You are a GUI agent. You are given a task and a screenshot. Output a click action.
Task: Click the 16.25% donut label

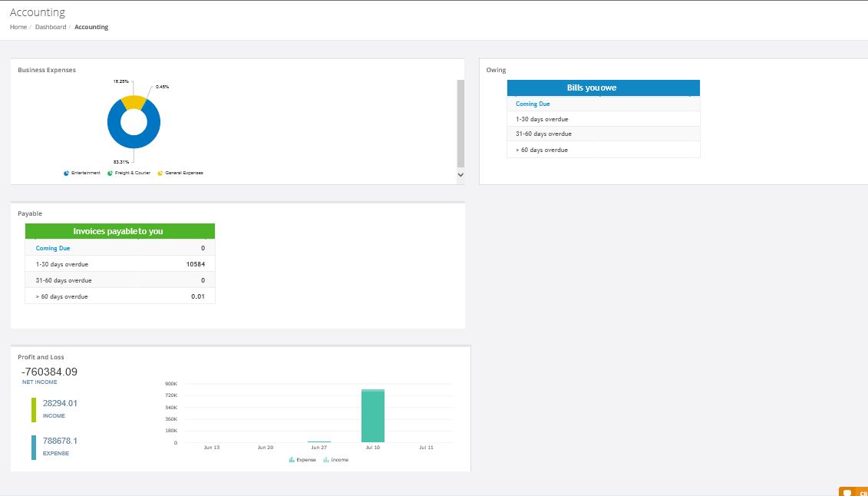pyautogui.click(x=120, y=81)
